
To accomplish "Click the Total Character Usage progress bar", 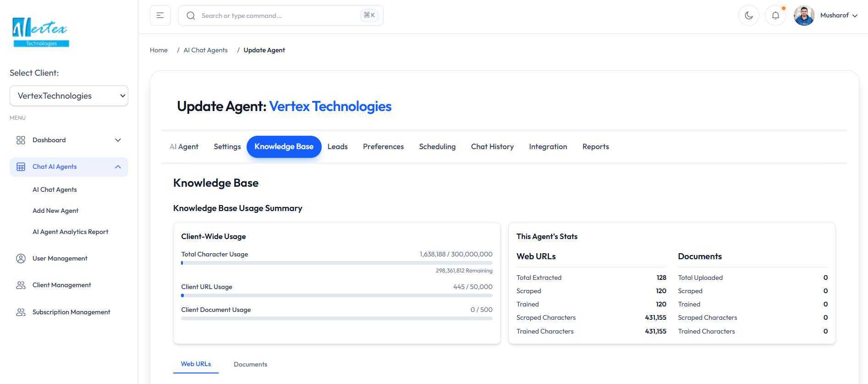I will 337,263.
